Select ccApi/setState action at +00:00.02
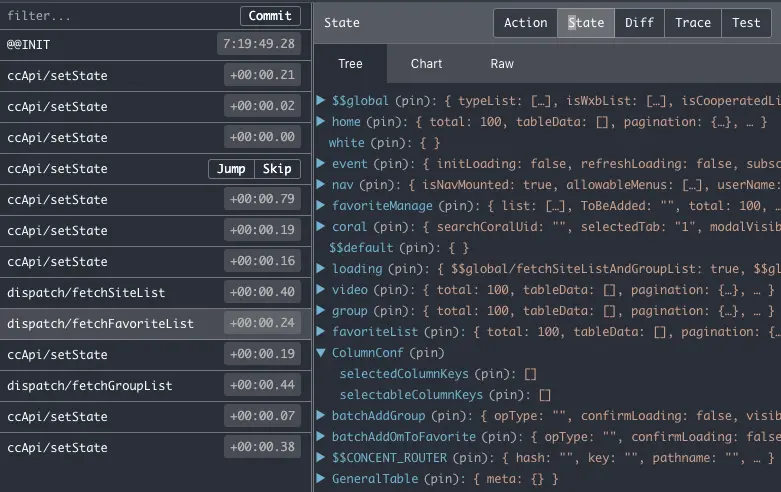 point(155,107)
